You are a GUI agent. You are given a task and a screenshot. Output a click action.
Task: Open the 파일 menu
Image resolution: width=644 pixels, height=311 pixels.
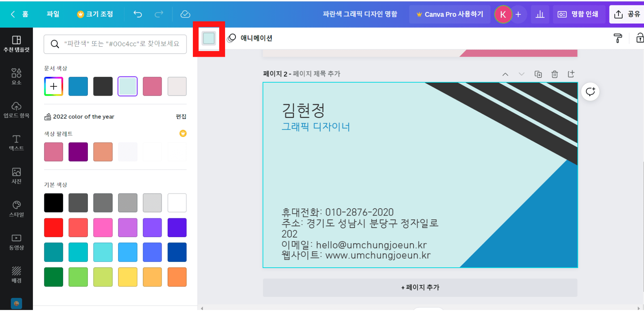53,14
